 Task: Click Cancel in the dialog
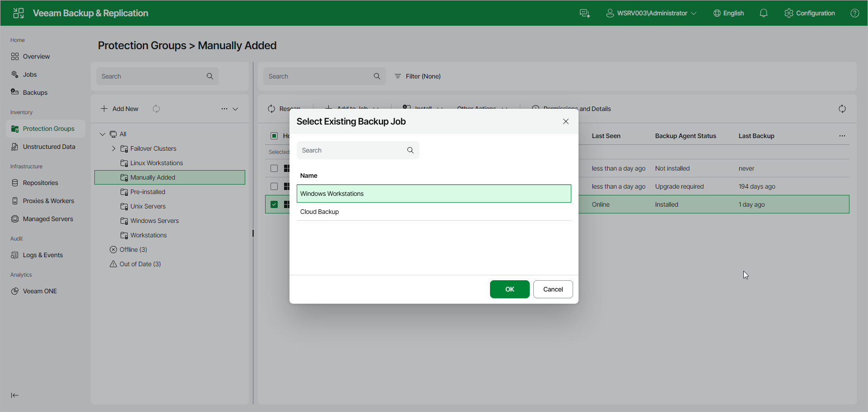coord(553,289)
